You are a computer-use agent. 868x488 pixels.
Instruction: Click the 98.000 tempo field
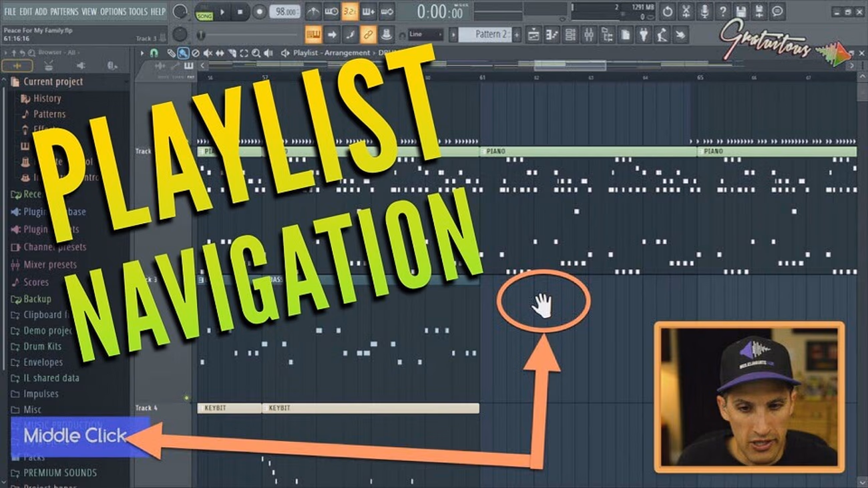[285, 12]
